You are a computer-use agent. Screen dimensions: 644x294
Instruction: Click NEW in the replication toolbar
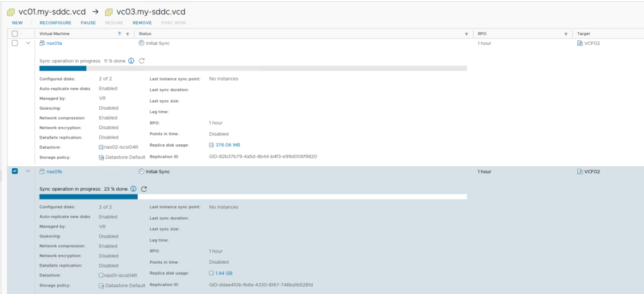point(17,23)
